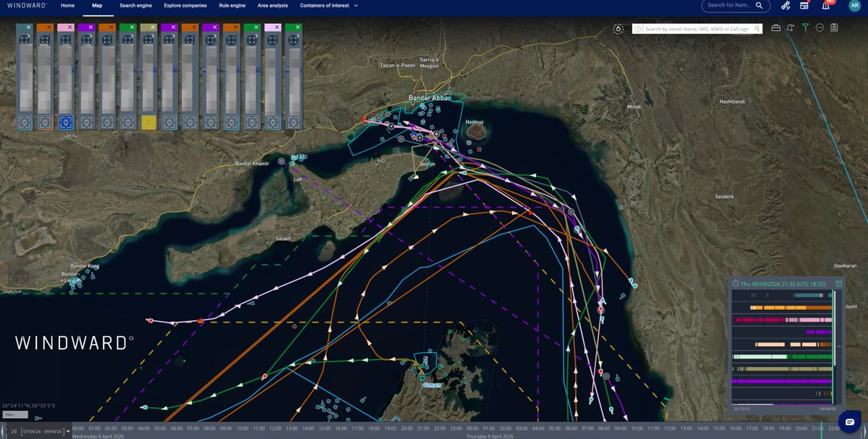868x439 pixels.
Task: Click the green vertical scrollbar in timeline panel
Action: pyautogui.click(x=834, y=347)
